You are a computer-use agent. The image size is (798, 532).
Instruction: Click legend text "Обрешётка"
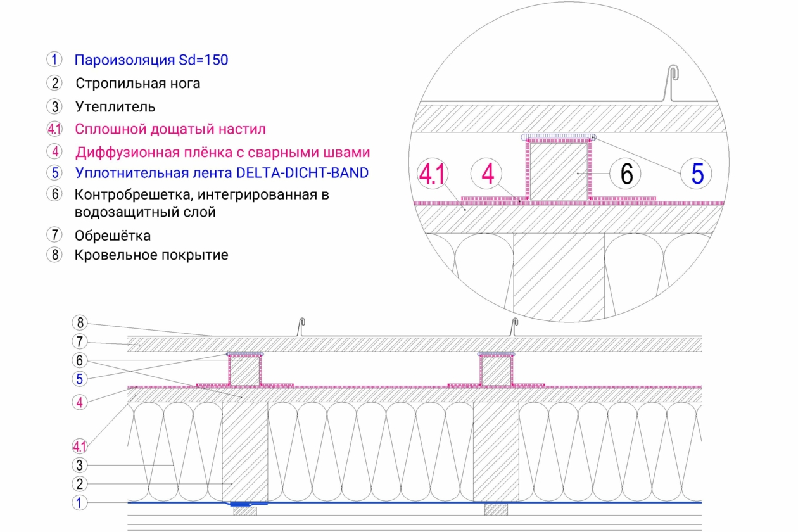(x=113, y=236)
